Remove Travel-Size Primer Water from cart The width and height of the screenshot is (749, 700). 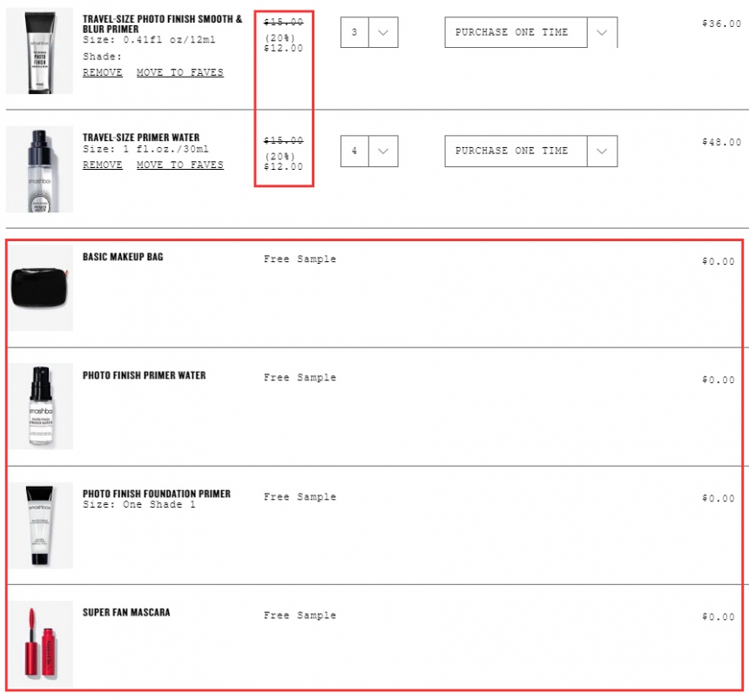tap(102, 165)
